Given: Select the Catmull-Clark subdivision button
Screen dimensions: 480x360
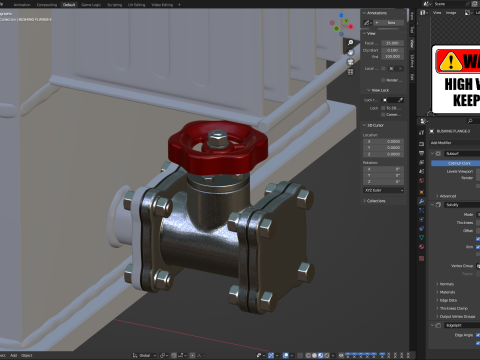Looking at the screenshot, I should [455, 163].
